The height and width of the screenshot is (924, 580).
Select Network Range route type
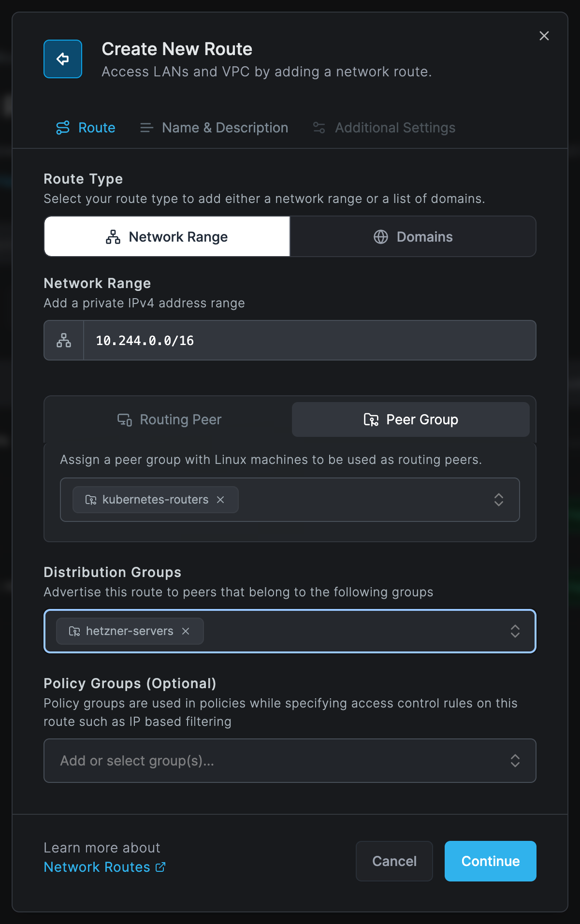tap(167, 236)
